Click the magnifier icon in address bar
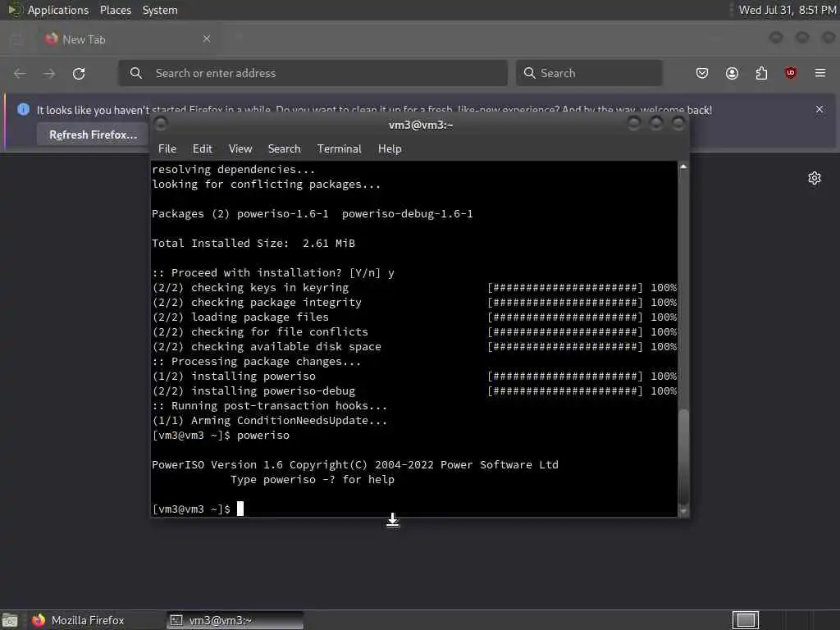840x630 pixels. click(x=136, y=73)
